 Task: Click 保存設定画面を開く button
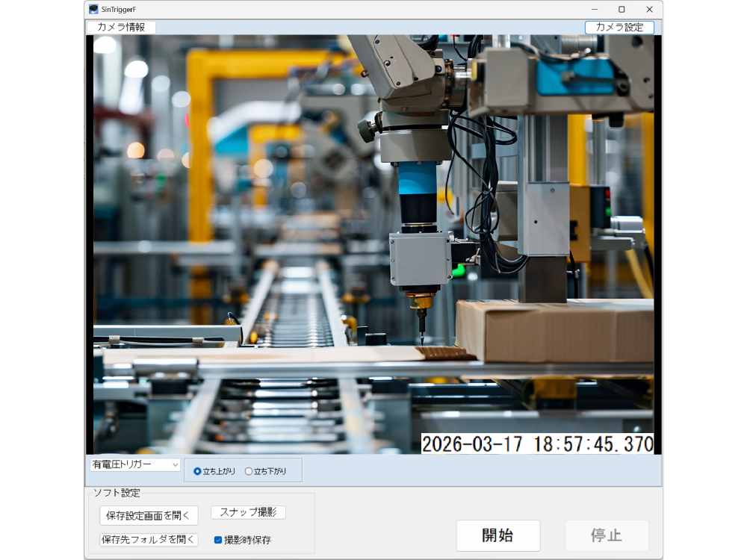click(x=149, y=515)
